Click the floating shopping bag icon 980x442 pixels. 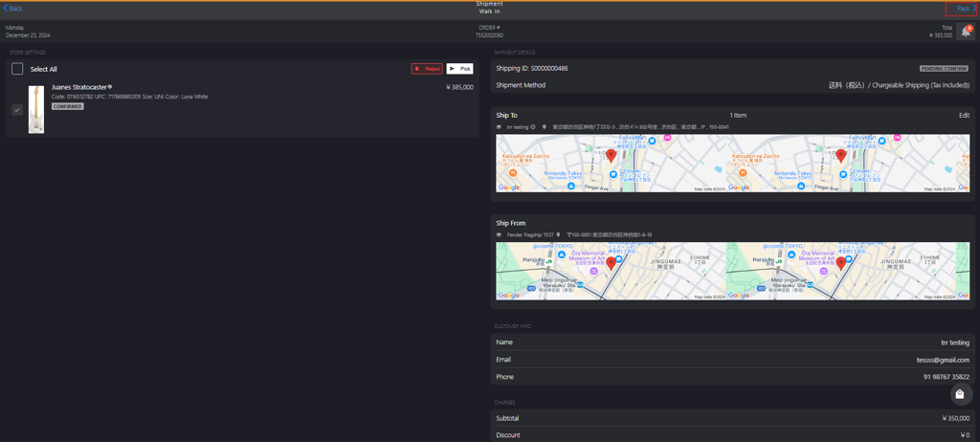pyautogui.click(x=960, y=394)
